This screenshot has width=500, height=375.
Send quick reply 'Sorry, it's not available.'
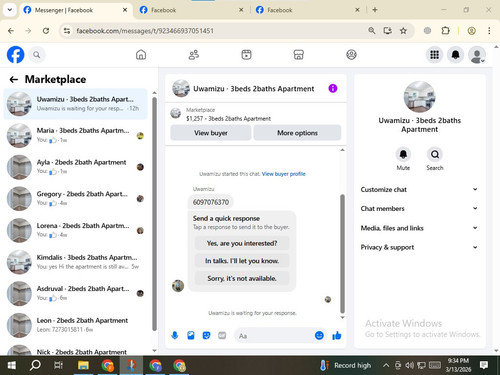(x=242, y=278)
